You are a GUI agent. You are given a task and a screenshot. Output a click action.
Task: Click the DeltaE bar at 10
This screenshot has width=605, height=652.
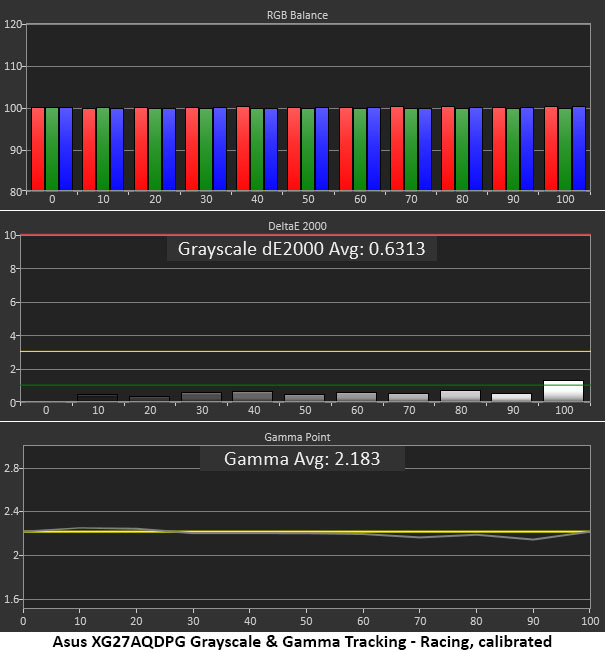(97, 398)
